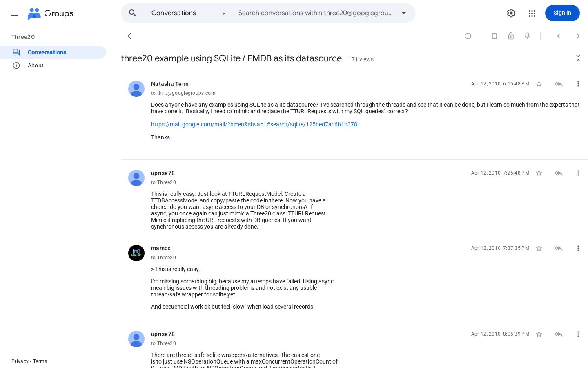Click the report abuse icon

[468, 36]
